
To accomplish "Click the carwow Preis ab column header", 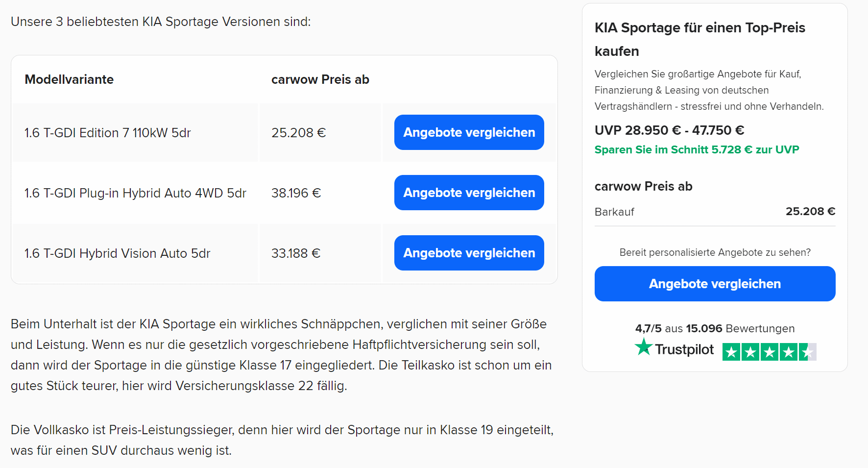I will (x=320, y=79).
